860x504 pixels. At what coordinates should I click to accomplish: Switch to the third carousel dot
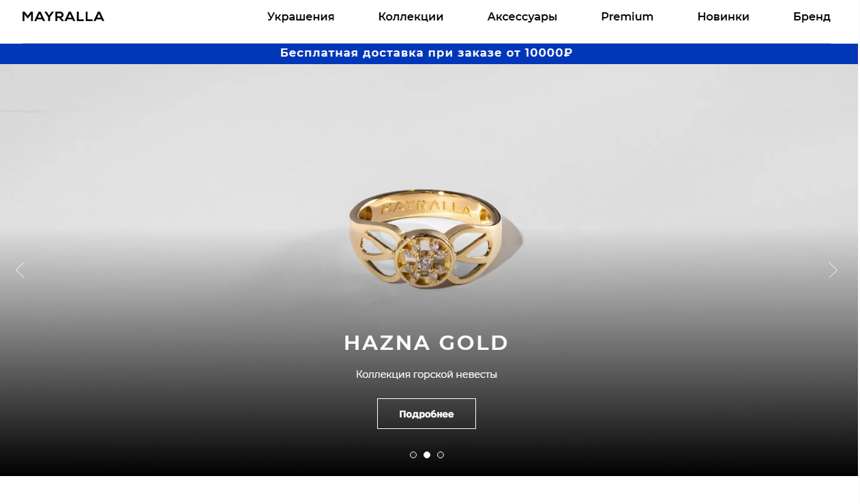click(441, 455)
